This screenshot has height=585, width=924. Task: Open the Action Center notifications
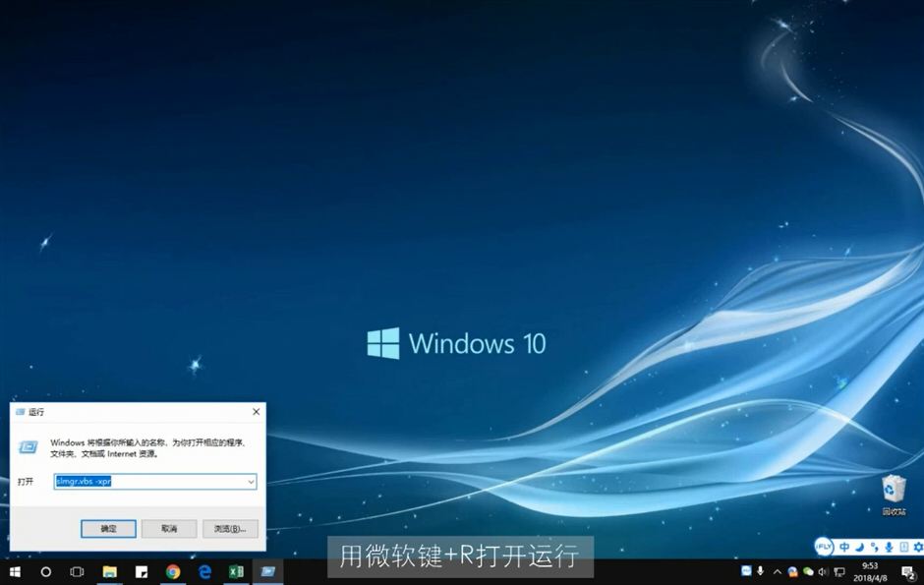pos(908,572)
